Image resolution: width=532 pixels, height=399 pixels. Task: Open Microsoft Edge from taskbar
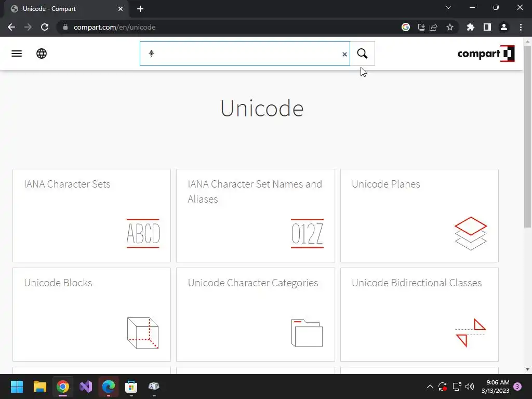[x=109, y=387]
